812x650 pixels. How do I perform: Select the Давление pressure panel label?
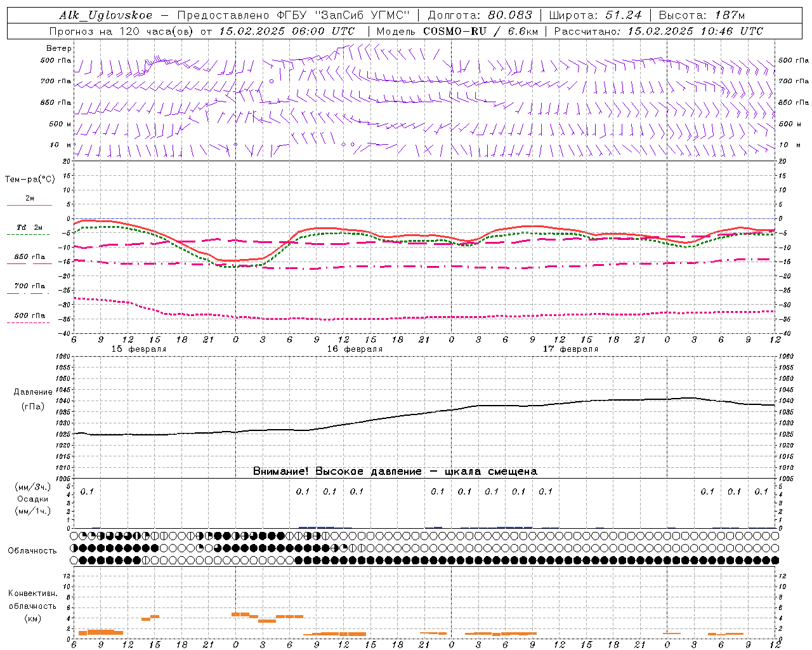pyautogui.click(x=33, y=392)
